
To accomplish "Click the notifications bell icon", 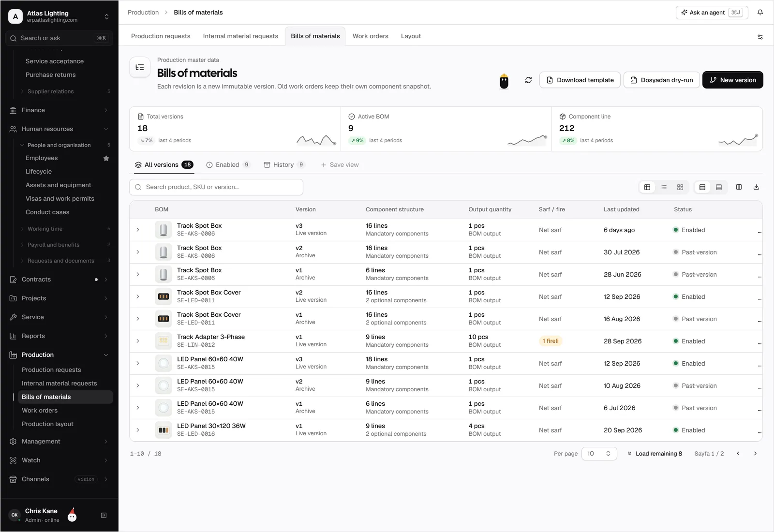I will tap(760, 13).
